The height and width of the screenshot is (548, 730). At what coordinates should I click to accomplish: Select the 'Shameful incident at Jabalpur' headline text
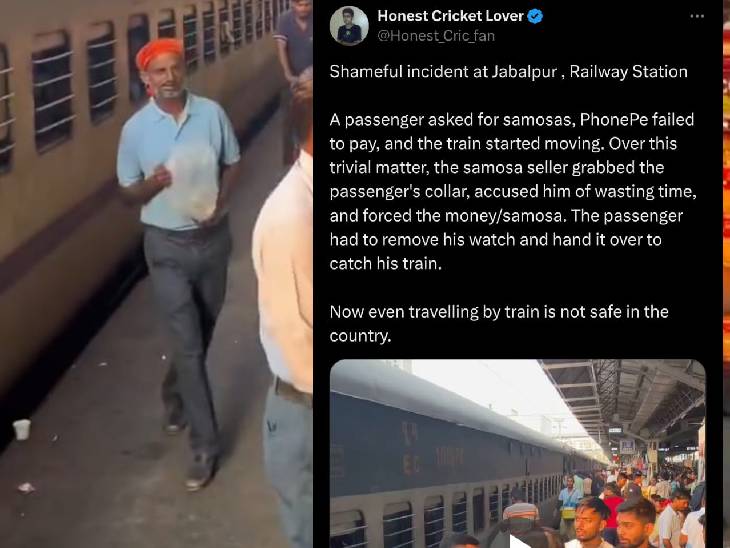(508, 72)
